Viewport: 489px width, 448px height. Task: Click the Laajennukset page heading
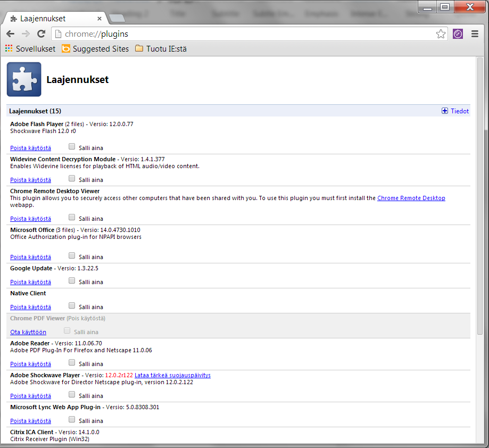(77, 79)
